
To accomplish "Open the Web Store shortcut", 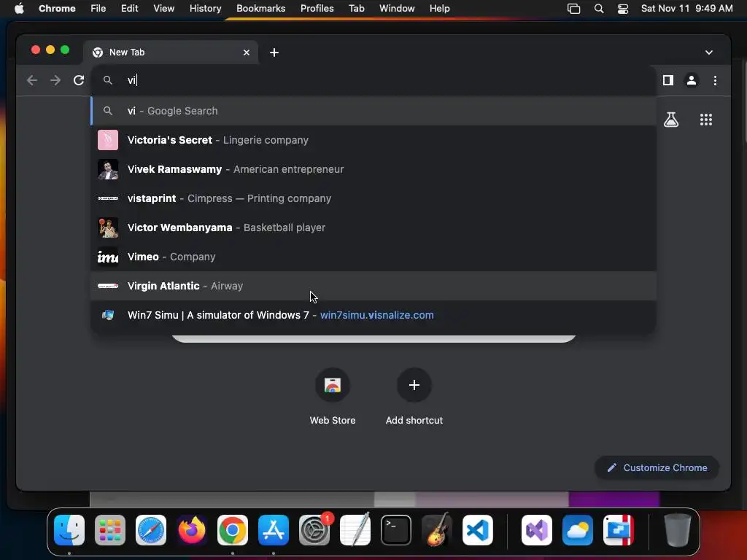I will coord(333,397).
